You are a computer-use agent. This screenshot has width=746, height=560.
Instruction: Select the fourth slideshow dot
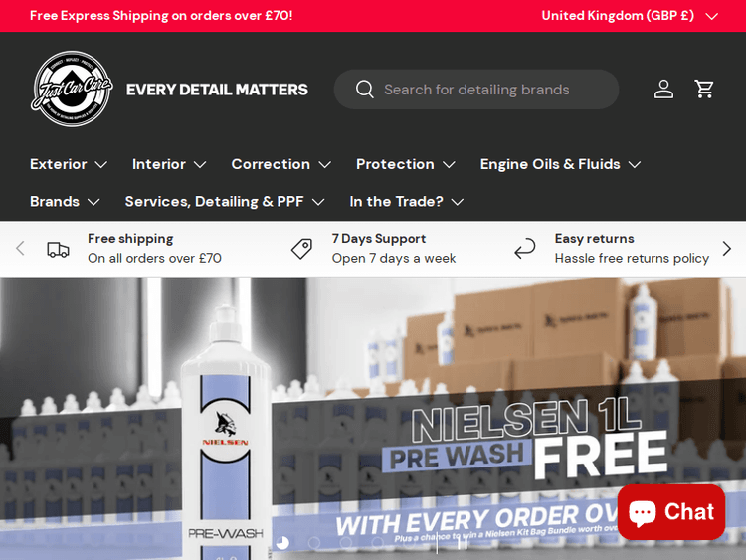click(x=378, y=543)
